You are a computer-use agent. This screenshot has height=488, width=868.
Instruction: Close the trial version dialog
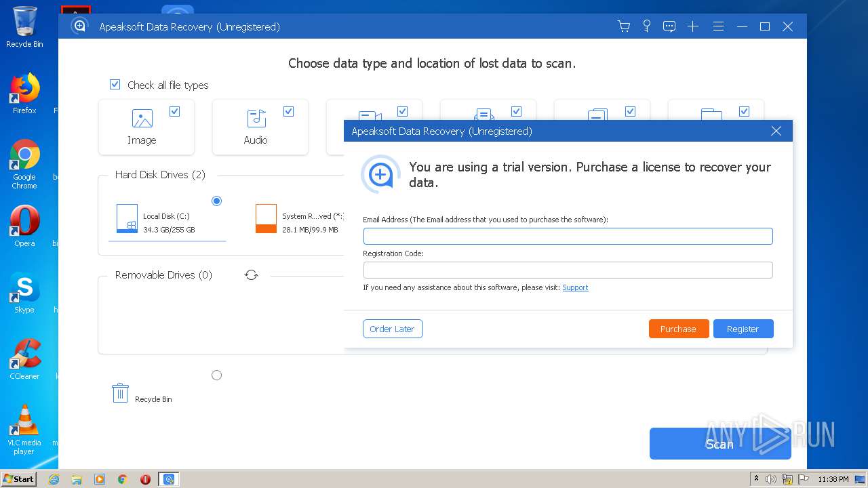click(776, 131)
